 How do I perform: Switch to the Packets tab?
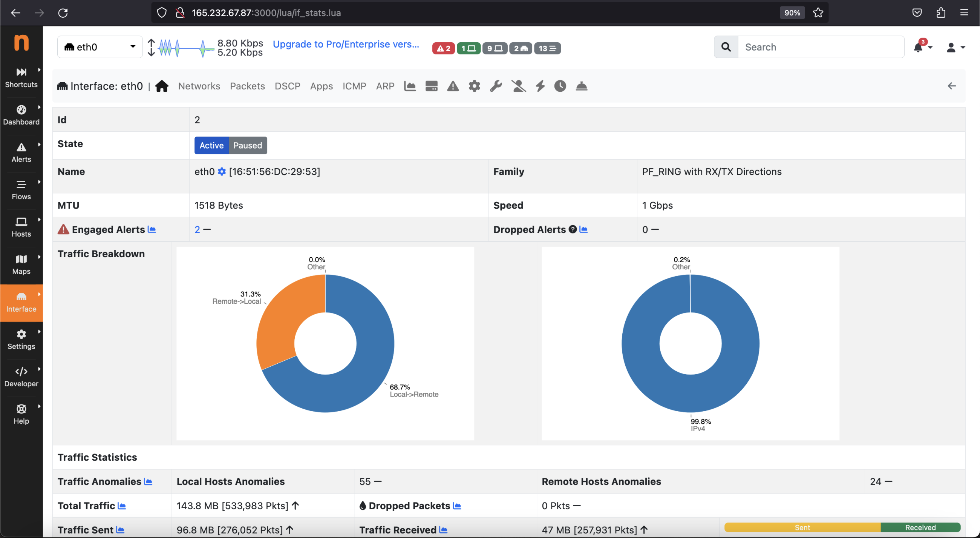[247, 86]
